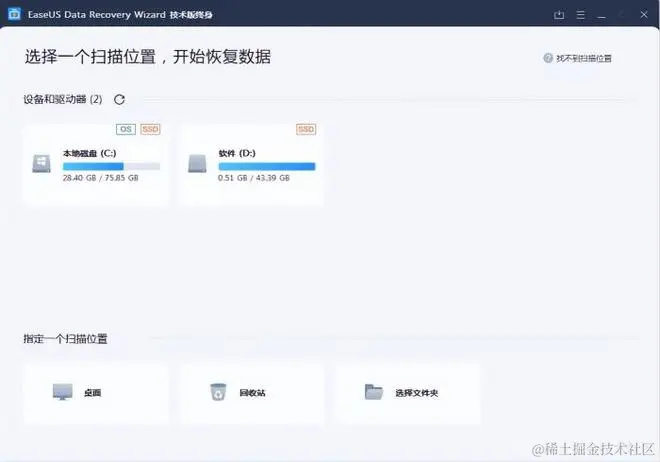Image resolution: width=660 pixels, height=462 pixels.
Task: Click the title 选择一个扫描位置，开始恢复数据
Action: 148,57
